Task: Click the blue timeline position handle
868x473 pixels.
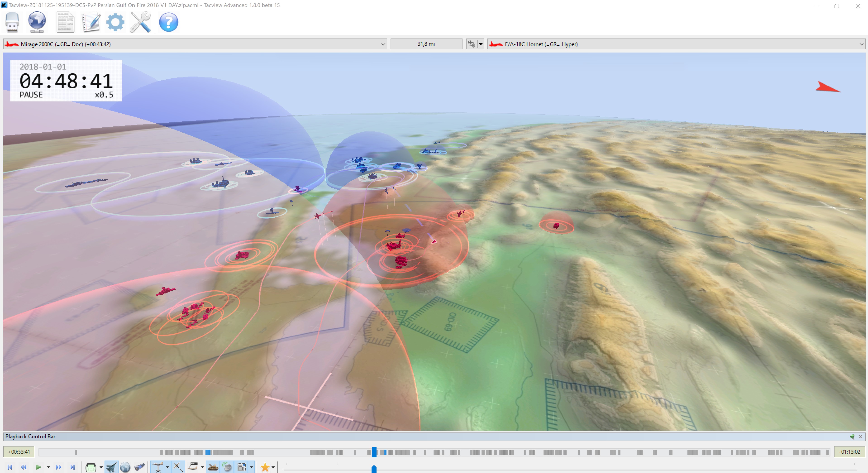Action: (374, 452)
